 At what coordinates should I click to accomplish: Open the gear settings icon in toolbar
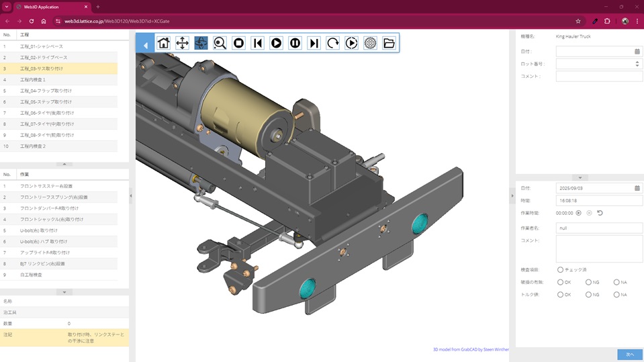(370, 43)
